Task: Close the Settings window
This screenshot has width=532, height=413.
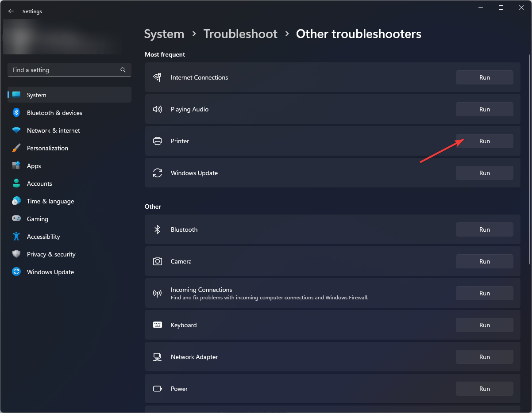Action: point(521,8)
